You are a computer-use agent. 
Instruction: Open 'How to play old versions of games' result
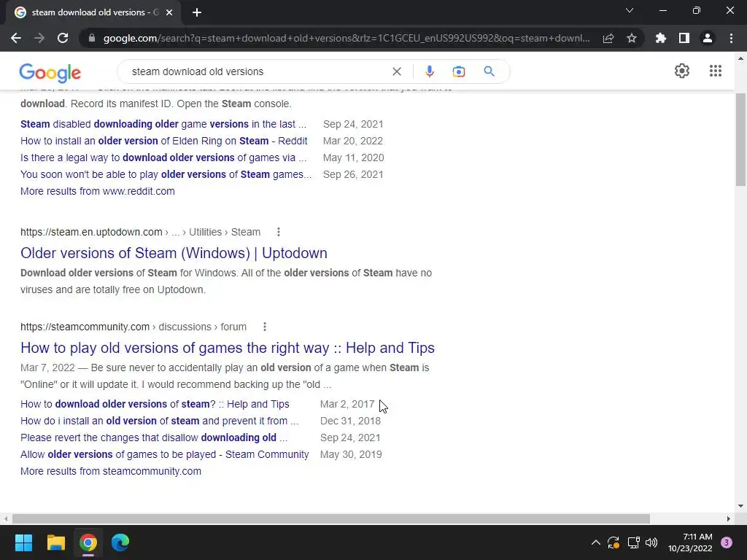tap(228, 348)
